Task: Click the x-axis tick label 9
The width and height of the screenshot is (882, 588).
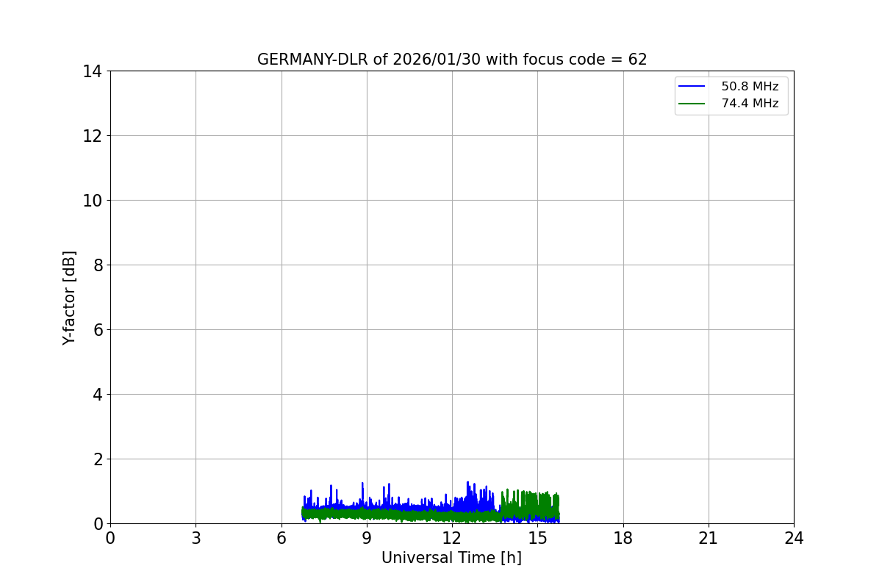Action: (367, 538)
